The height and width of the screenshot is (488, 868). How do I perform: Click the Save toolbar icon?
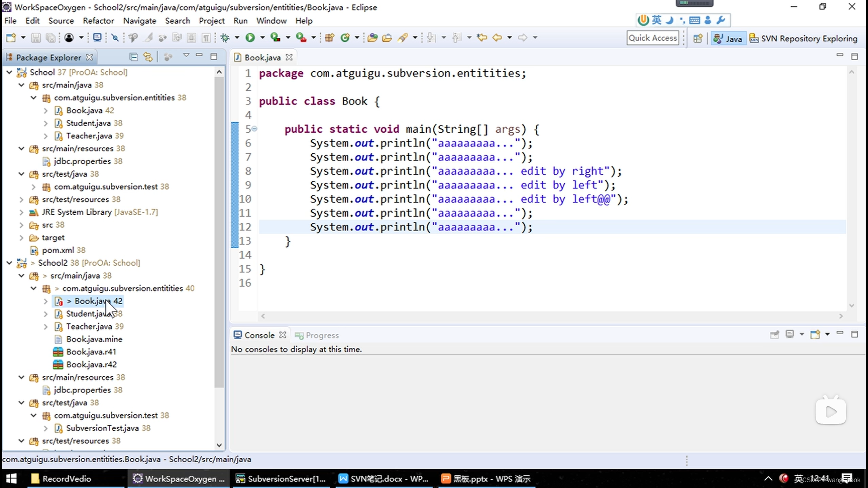[36, 38]
